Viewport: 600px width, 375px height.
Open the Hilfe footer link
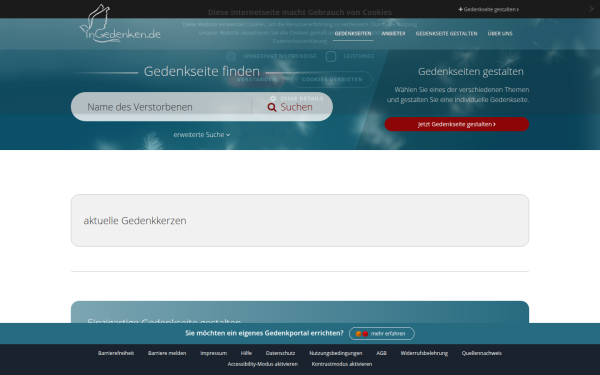click(246, 353)
